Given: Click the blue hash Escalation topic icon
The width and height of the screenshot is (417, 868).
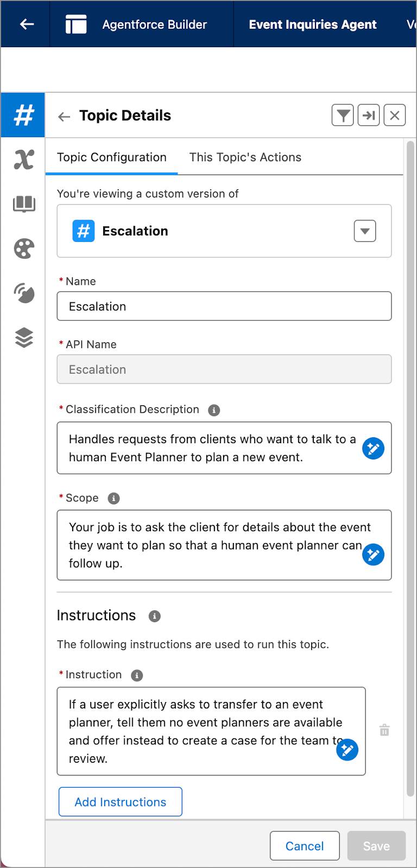Looking at the screenshot, I should tap(84, 231).
